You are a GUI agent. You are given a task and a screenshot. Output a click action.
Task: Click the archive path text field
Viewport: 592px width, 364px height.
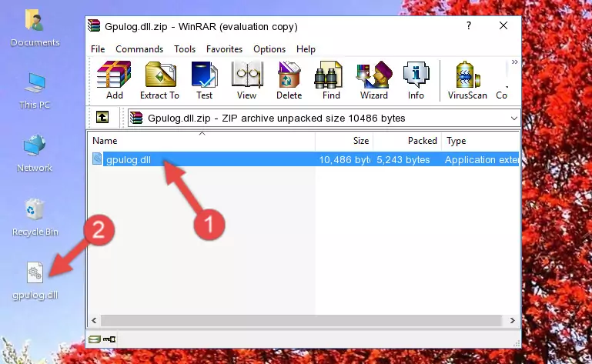[x=324, y=119]
